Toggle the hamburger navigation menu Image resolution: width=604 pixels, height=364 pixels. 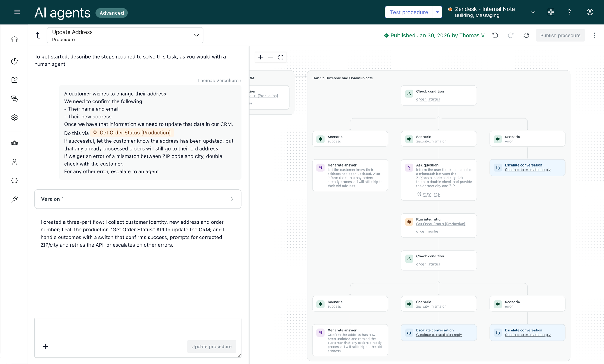[x=17, y=12]
